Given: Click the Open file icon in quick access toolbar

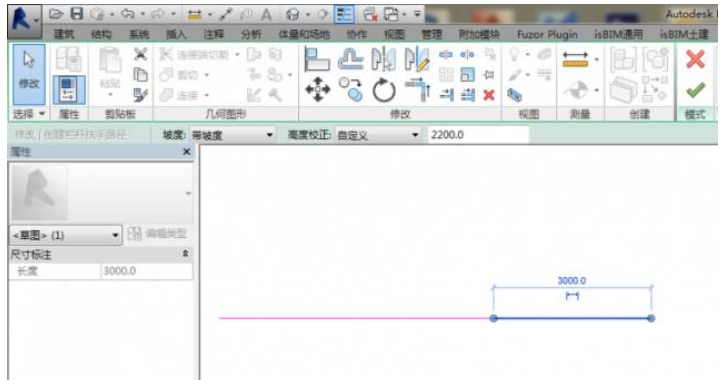Looking at the screenshot, I should tap(55, 14).
